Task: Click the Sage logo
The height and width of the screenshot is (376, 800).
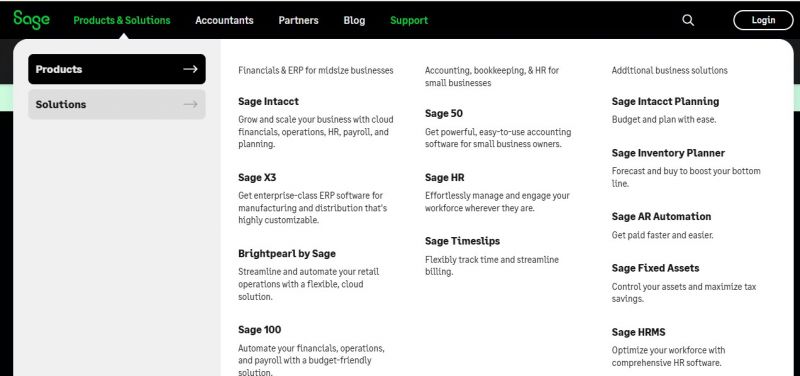Action: (32, 20)
